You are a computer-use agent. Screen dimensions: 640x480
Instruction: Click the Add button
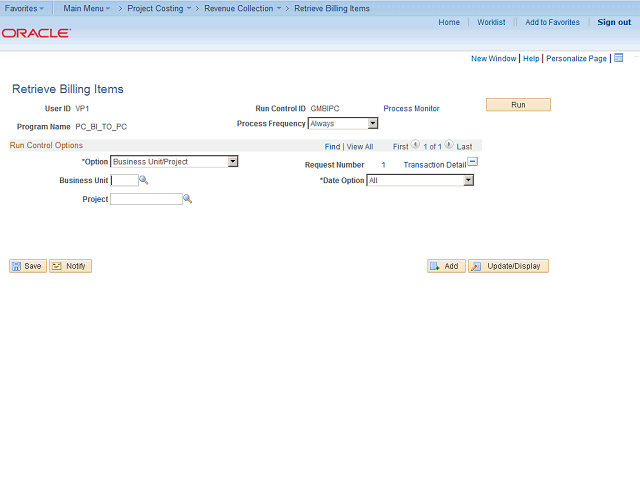pyautogui.click(x=446, y=266)
